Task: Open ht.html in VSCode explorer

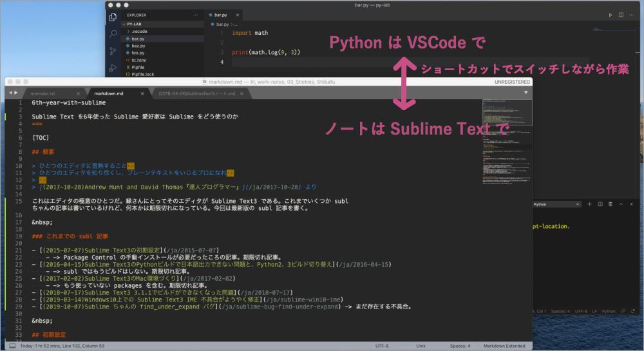Action: 162,61
